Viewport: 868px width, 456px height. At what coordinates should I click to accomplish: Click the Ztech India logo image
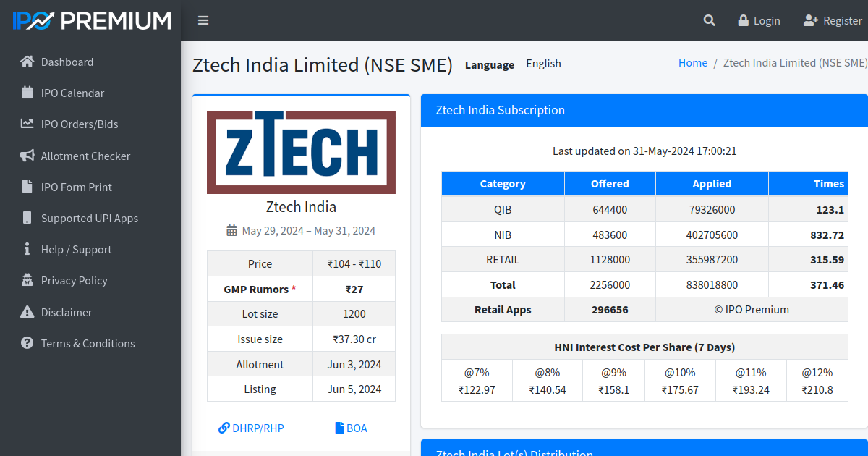pos(301,152)
